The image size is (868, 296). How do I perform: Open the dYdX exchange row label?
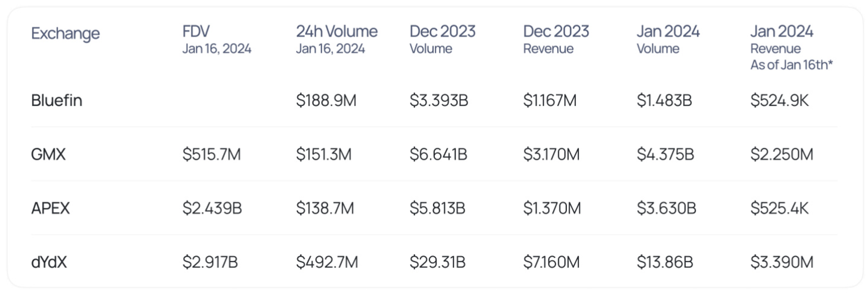(49, 262)
